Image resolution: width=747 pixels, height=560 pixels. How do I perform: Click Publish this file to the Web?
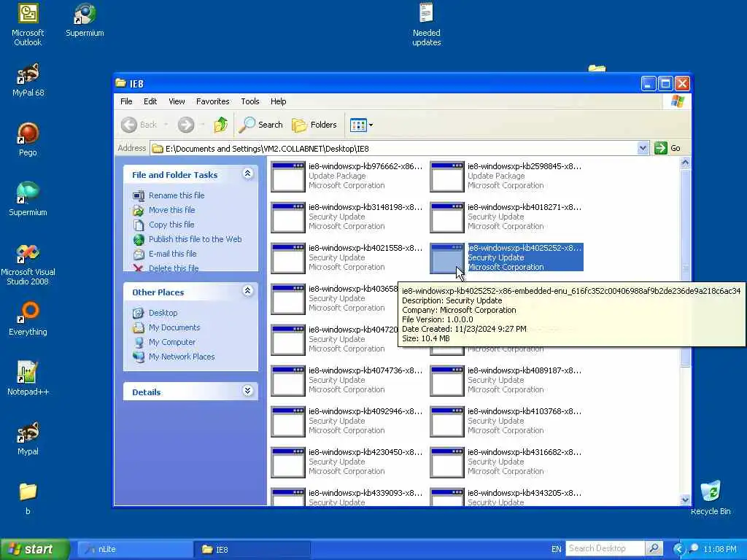pyautogui.click(x=195, y=239)
